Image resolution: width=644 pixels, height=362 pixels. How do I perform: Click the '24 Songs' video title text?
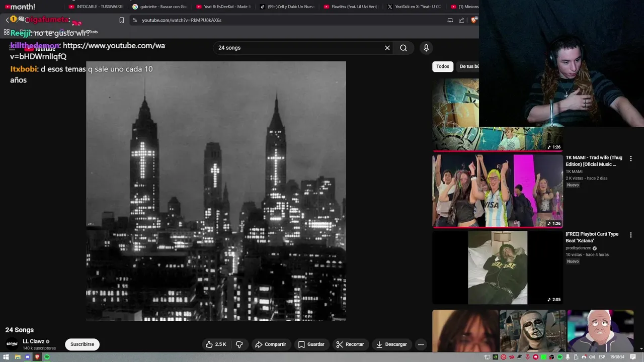20,330
